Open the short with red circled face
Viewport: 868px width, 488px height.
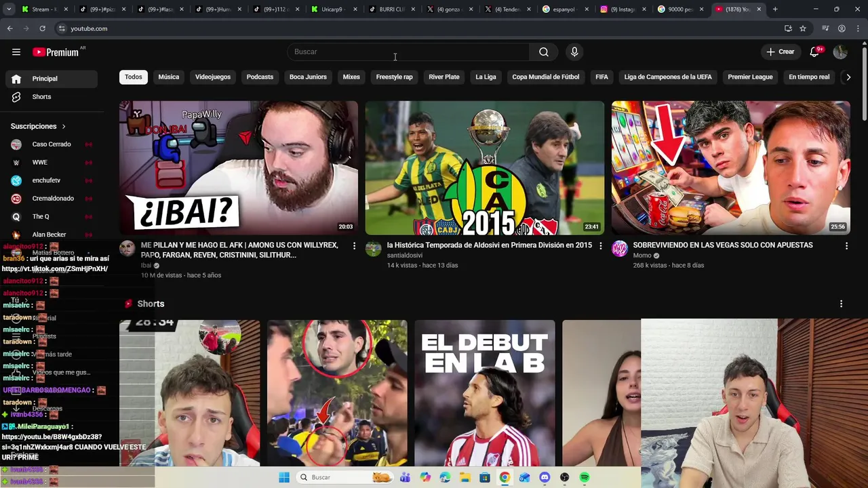(337, 393)
